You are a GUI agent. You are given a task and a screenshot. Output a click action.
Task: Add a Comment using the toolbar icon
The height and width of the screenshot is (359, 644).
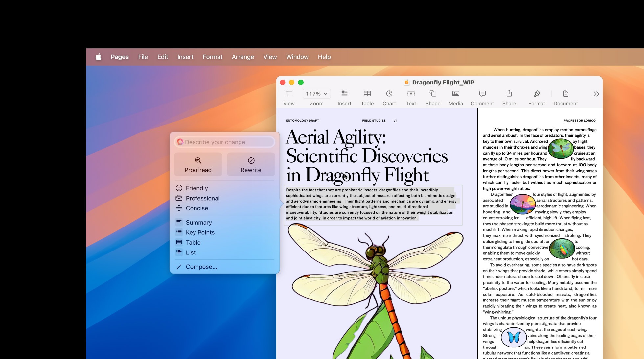pyautogui.click(x=482, y=94)
